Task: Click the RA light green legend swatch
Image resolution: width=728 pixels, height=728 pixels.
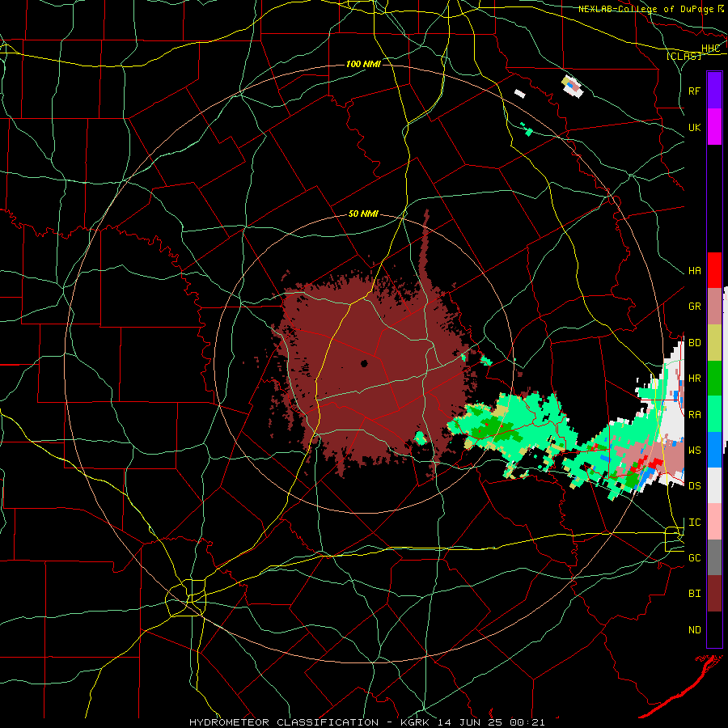Action: (x=714, y=414)
